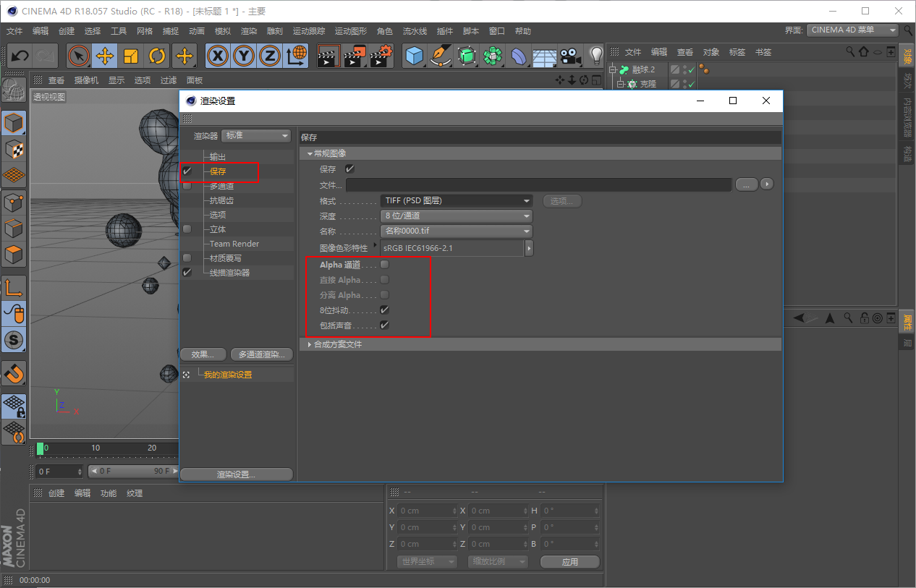Open 文件 menu in main menubar
Screen dimensions: 916x588
[x=14, y=31]
